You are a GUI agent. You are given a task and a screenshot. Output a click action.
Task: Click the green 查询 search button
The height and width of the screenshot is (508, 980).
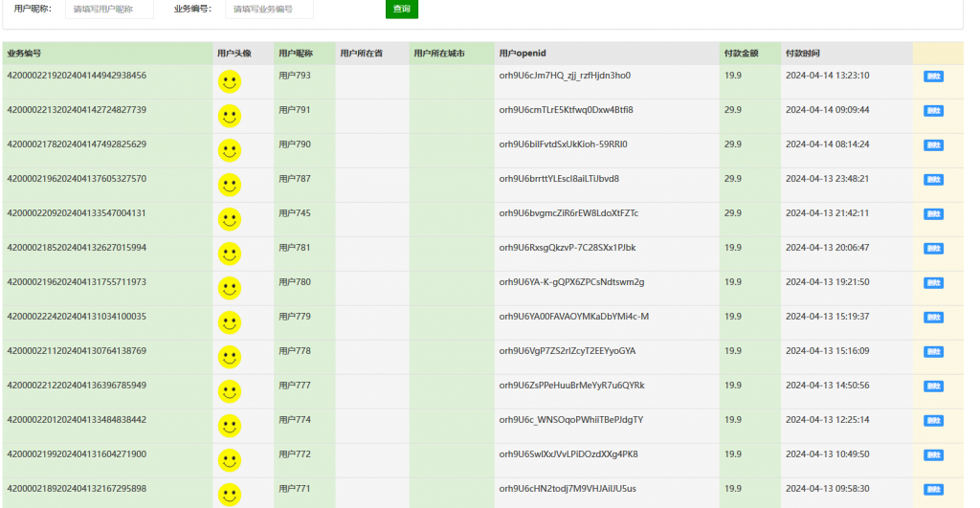(401, 9)
